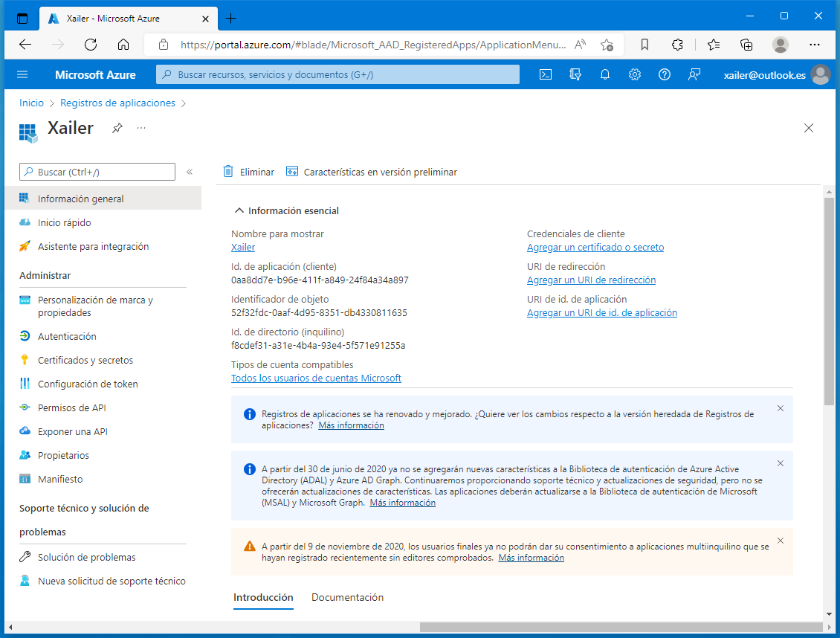
Task: Open Azure portal hamburger menu
Action: coord(22,74)
